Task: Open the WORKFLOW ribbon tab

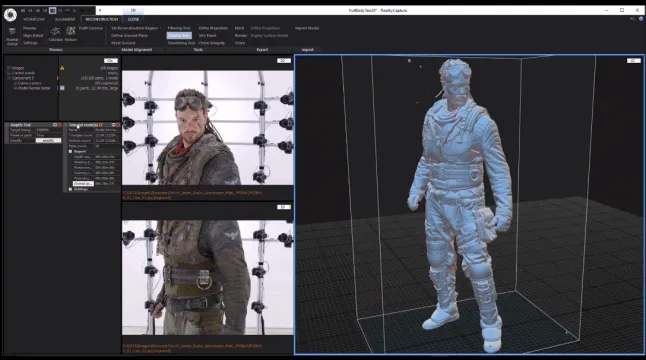Action: tap(34, 19)
